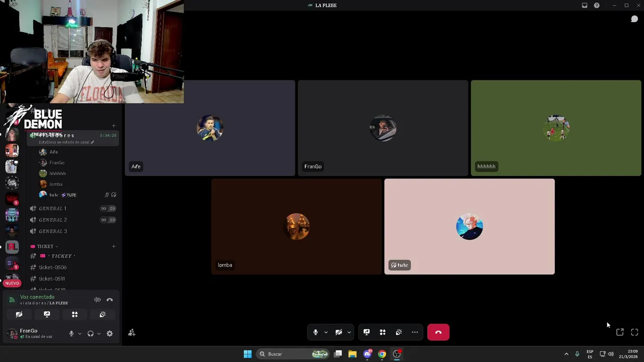
Task: Open volume control in system tray
Action: pos(611,354)
